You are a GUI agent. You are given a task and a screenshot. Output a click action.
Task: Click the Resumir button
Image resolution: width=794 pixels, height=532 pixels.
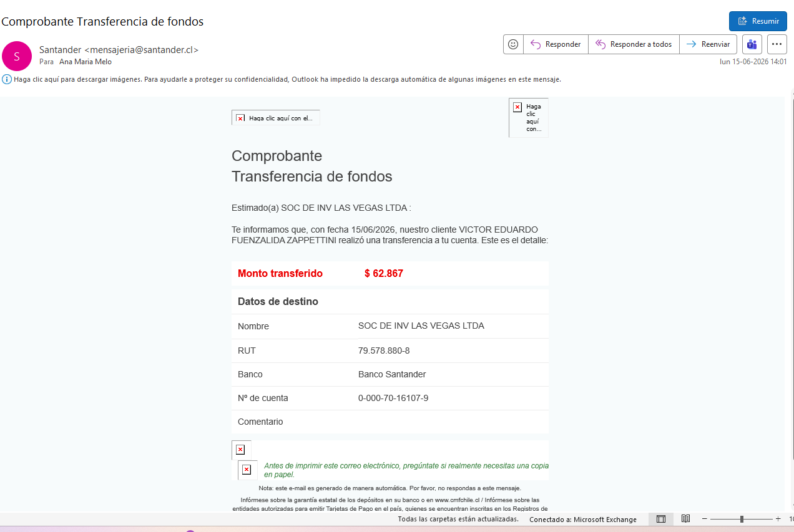[758, 21]
